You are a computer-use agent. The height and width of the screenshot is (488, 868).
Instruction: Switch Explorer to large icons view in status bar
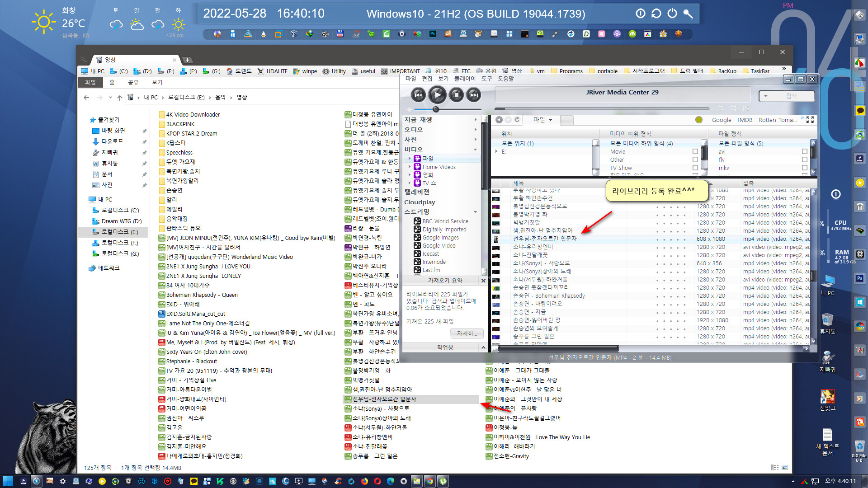tap(784, 468)
